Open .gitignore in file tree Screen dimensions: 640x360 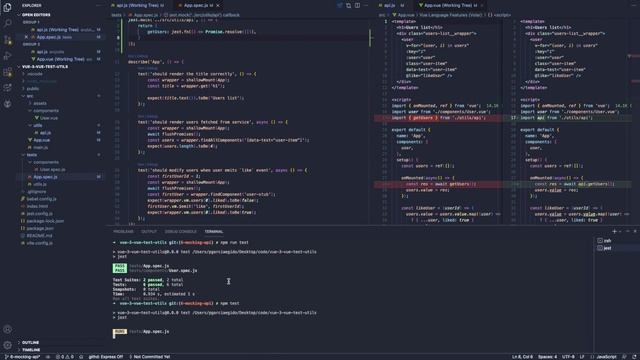(37, 191)
